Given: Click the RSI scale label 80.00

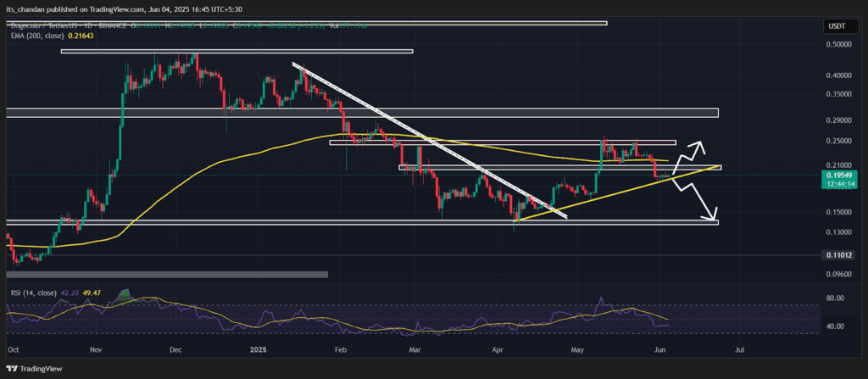Looking at the screenshot, I should click(834, 298).
